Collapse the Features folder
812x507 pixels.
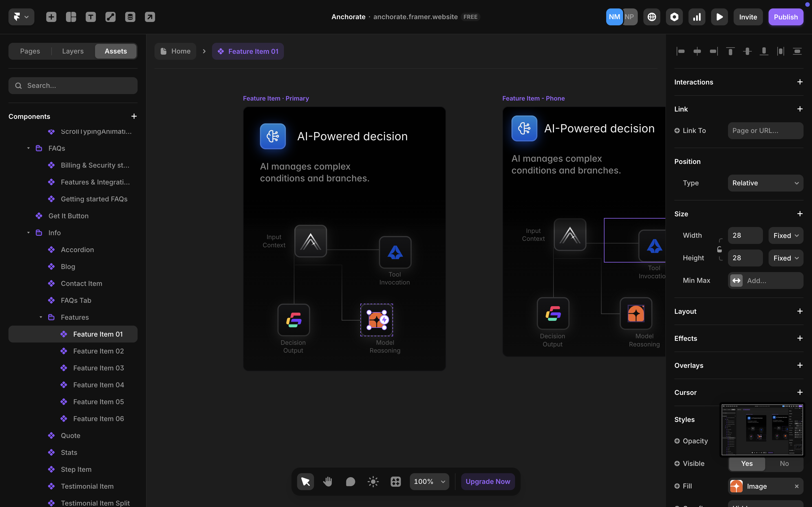click(41, 317)
